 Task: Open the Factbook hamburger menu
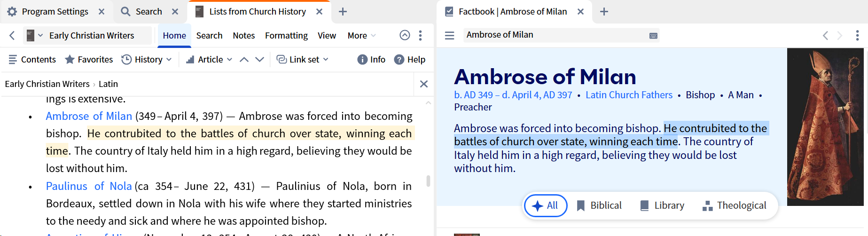click(449, 35)
